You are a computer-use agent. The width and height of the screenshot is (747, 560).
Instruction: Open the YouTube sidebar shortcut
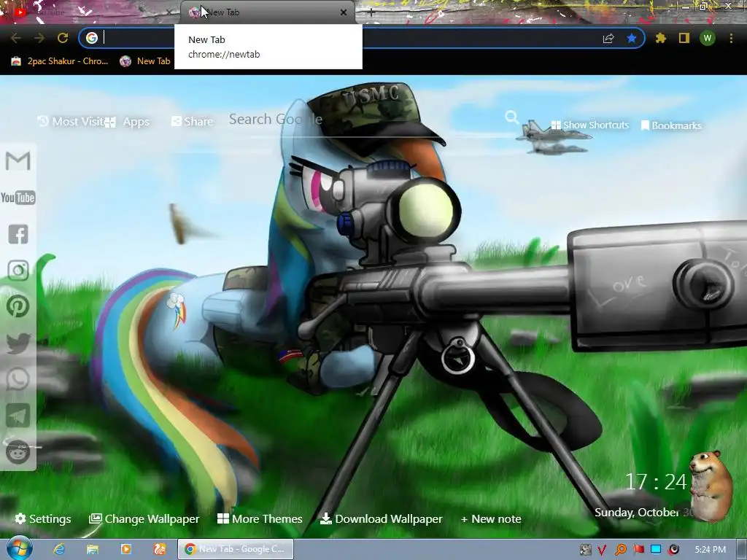[18, 198]
